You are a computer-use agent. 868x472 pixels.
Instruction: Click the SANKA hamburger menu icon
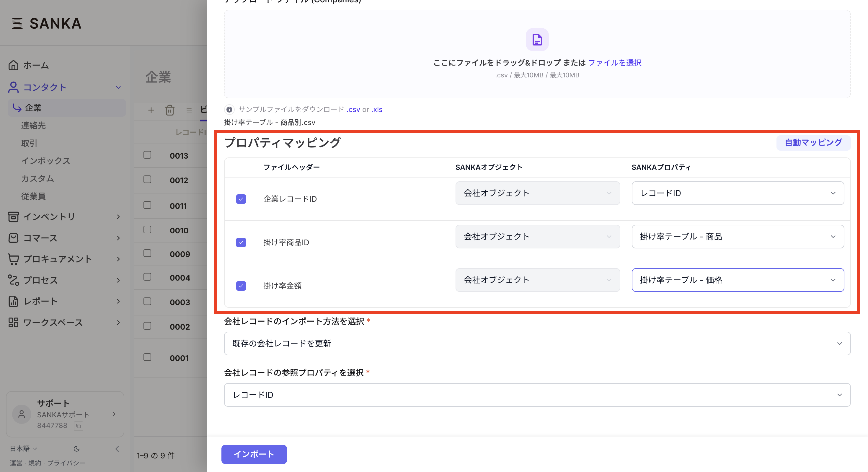17,24
